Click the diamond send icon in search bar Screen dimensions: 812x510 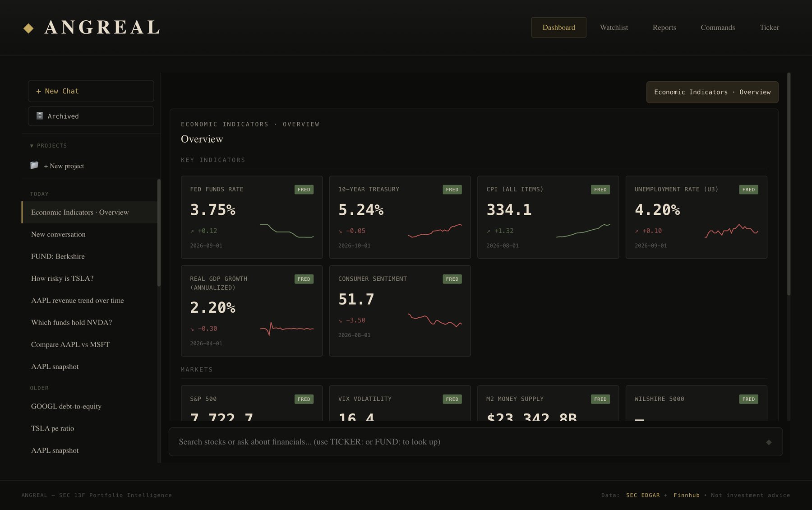[769, 442]
